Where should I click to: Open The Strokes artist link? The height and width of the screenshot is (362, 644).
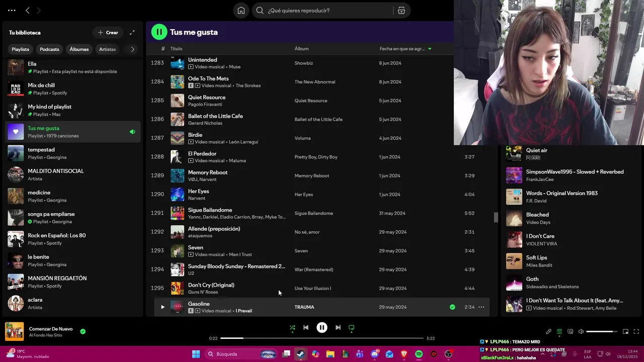click(x=248, y=85)
